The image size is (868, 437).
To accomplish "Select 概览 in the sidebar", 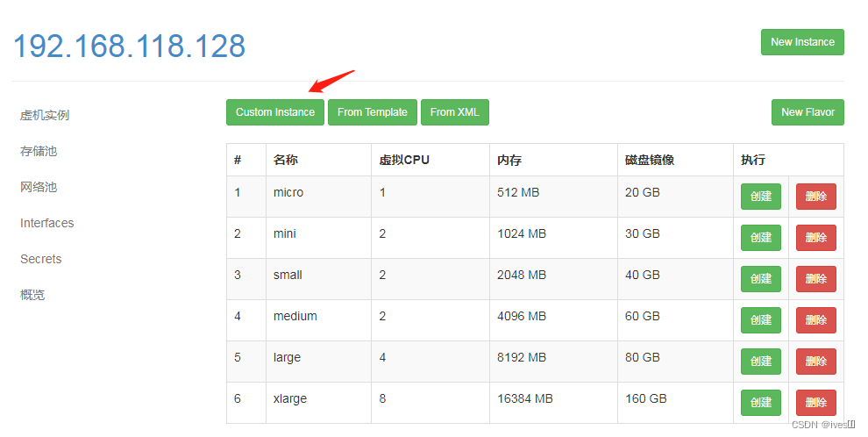I will coord(32,295).
